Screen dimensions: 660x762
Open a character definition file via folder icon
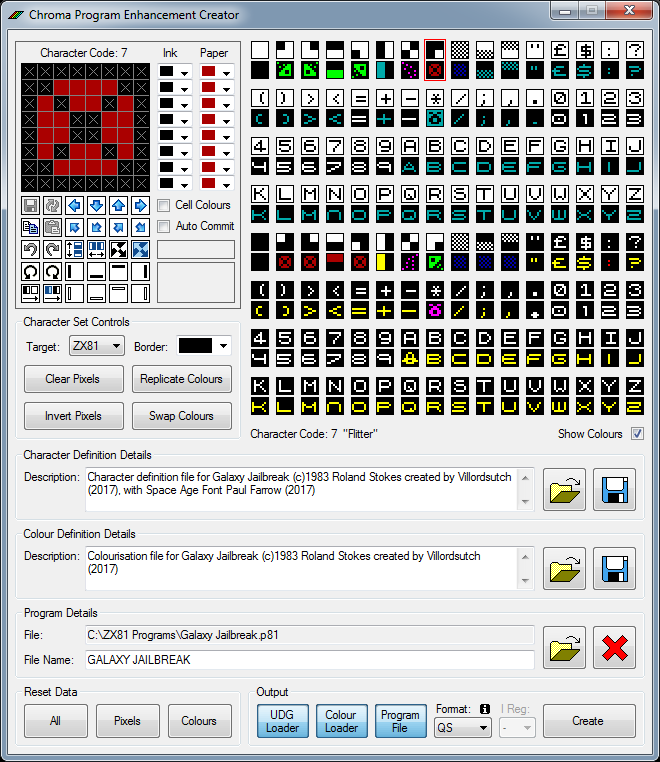[564, 489]
